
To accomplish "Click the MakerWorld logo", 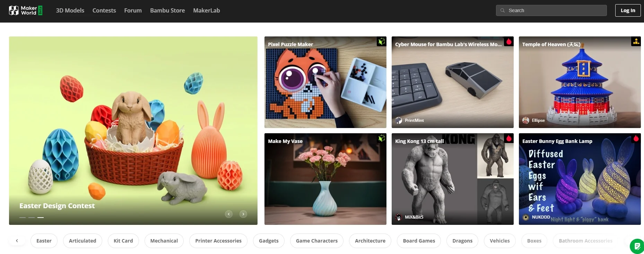I will click(x=26, y=10).
